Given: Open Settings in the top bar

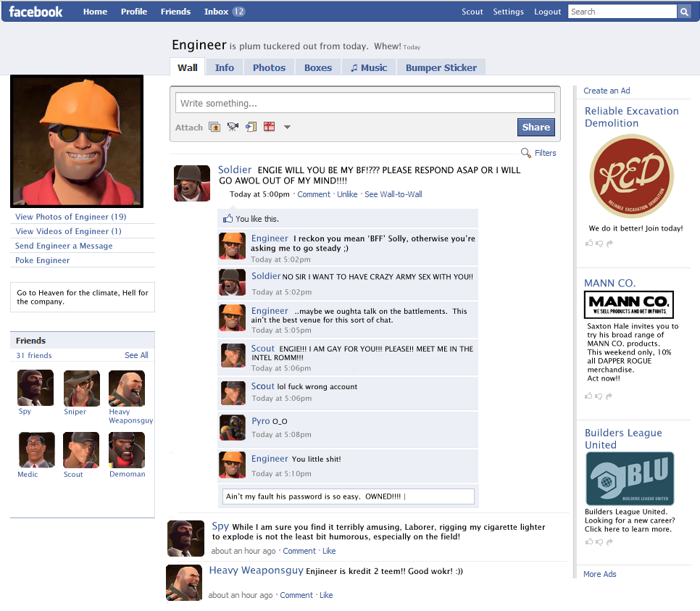Looking at the screenshot, I should click(x=508, y=12).
